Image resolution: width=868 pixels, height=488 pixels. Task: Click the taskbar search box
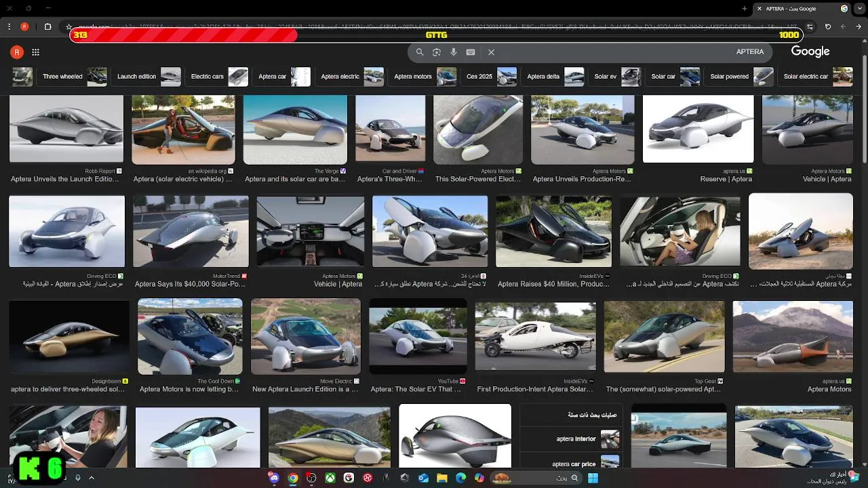click(536, 478)
